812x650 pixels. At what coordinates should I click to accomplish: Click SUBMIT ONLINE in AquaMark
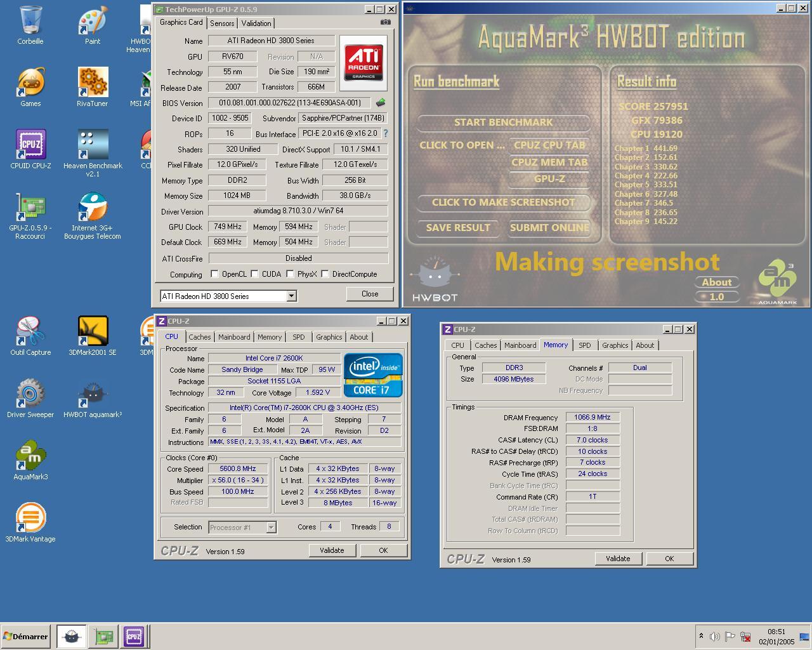pos(549,227)
